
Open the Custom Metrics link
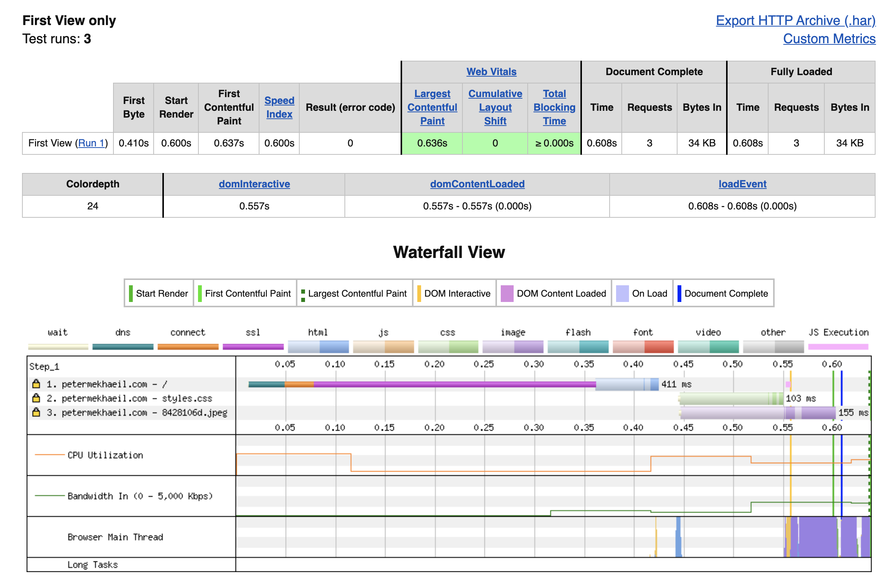829,39
